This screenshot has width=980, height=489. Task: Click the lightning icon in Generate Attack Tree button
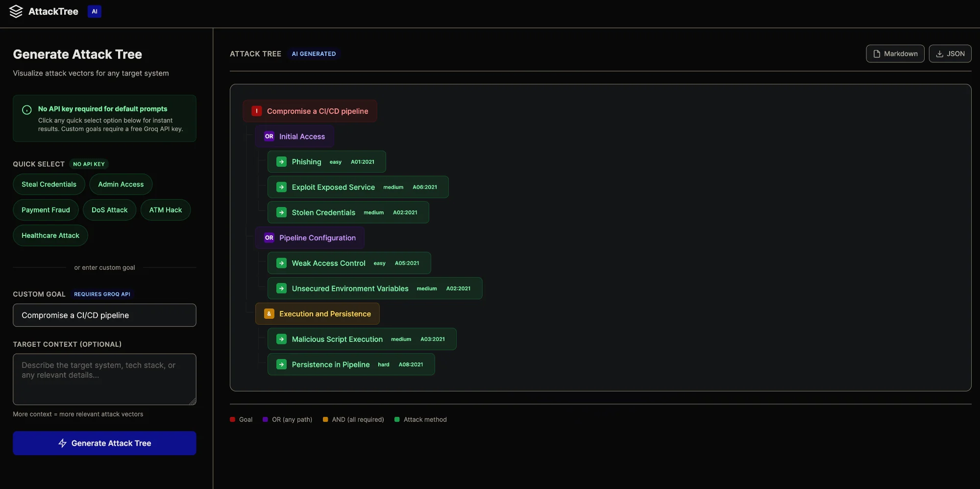point(62,443)
